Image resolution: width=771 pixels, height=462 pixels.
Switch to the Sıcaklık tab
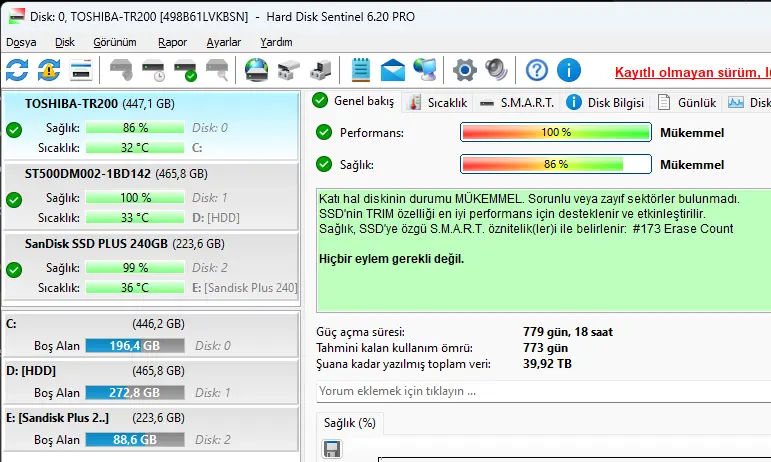438,103
